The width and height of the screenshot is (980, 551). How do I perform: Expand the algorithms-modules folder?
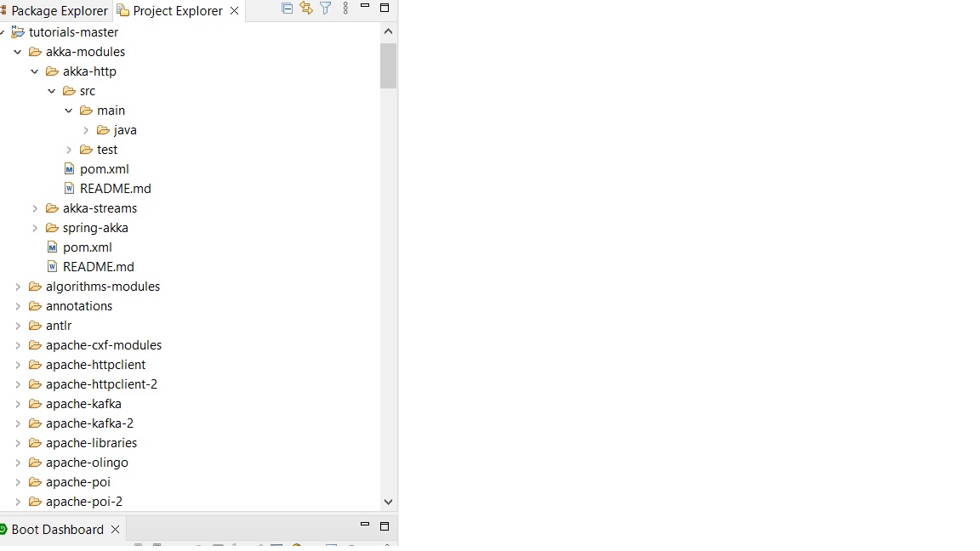[18, 287]
